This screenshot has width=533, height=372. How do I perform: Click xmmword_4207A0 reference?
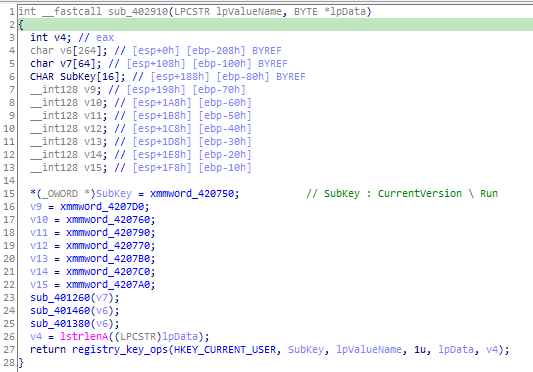coord(108,285)
